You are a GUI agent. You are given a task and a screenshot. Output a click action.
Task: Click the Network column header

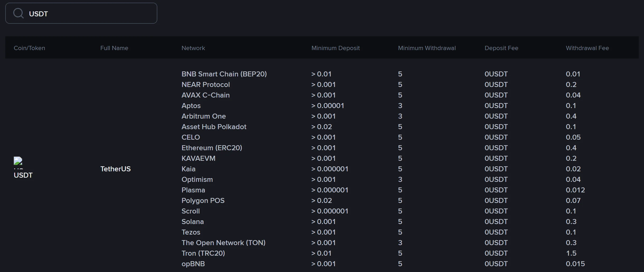(x=193, y=48)
